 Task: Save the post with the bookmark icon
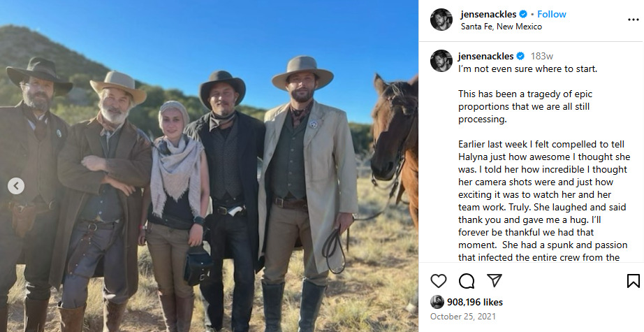click(x=634, y=281)
